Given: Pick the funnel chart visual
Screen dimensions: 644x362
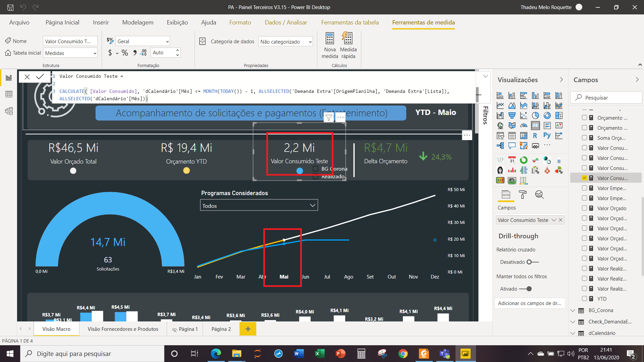Looking at the screenshot, I should click(x=512, y=116).
